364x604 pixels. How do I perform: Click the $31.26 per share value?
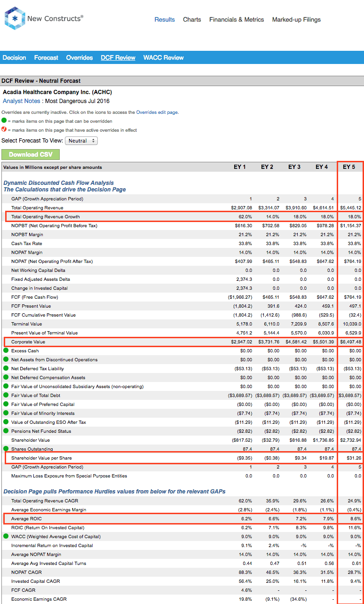coord(354,458)
